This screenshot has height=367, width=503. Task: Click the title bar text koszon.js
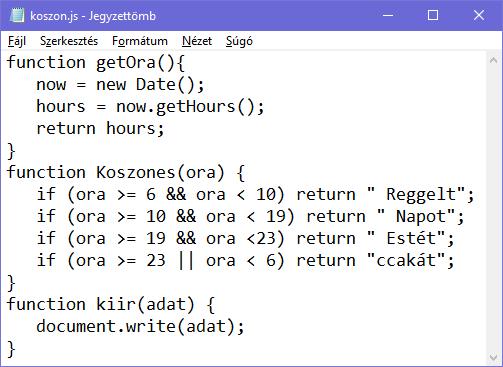click(54, 16)
